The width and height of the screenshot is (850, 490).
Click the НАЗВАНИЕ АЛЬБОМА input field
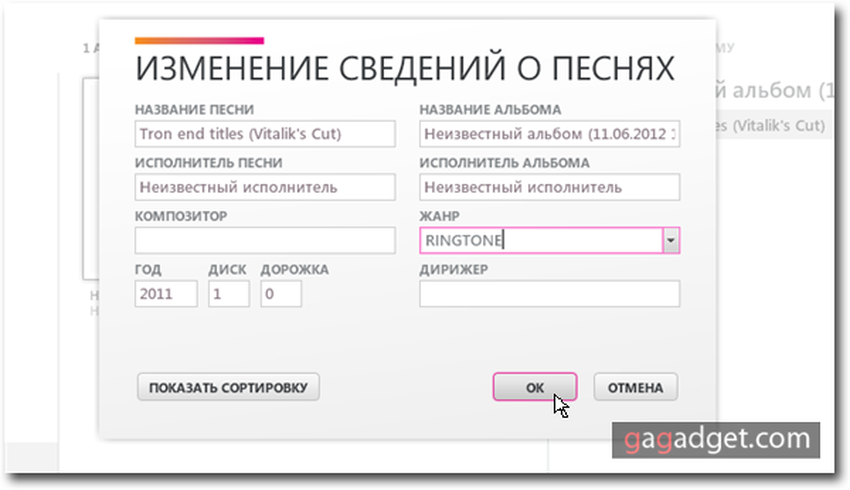point(550,134)
